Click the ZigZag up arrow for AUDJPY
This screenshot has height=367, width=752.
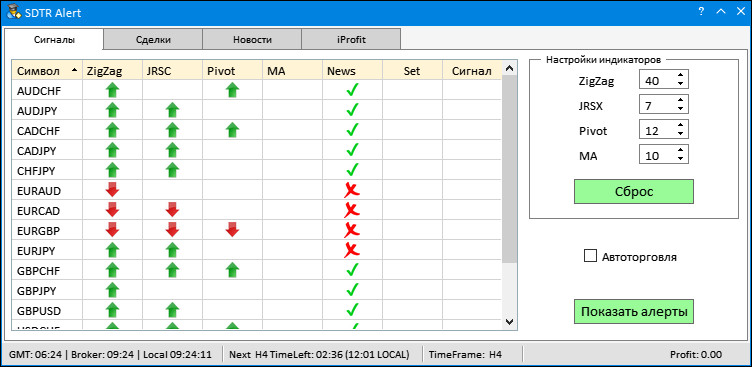(112, 110)
